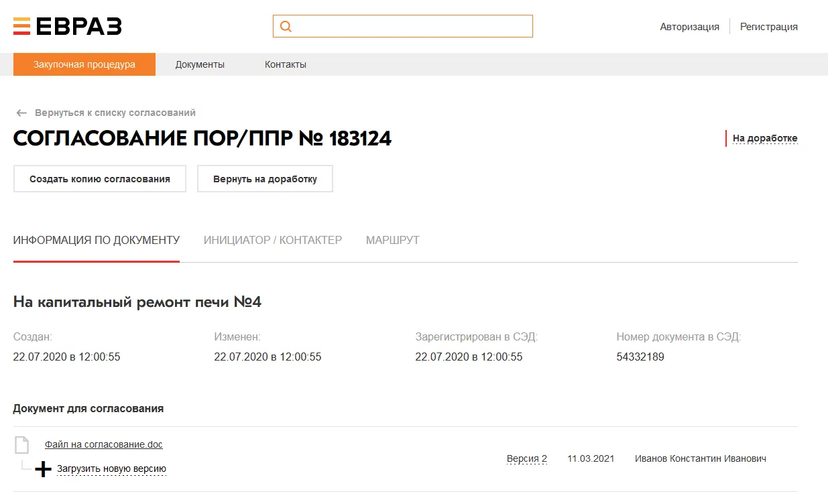
Task: Click the back arrow icon
Action: 21,113
